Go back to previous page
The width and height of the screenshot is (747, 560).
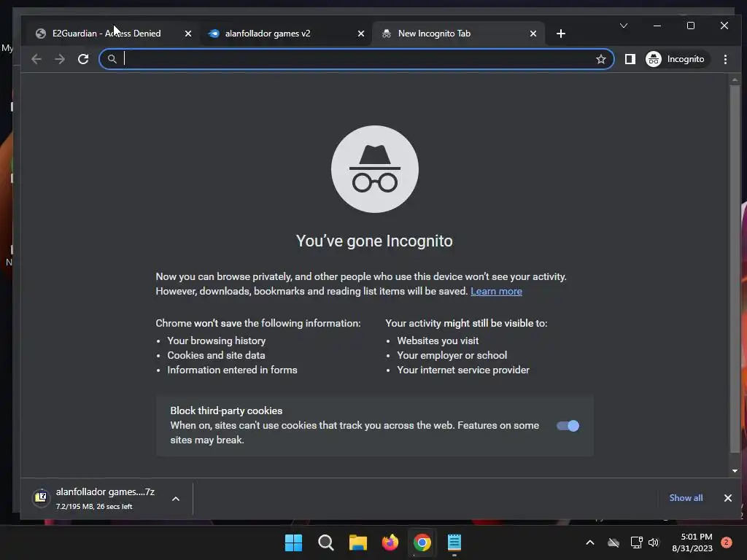pos(36,59)
